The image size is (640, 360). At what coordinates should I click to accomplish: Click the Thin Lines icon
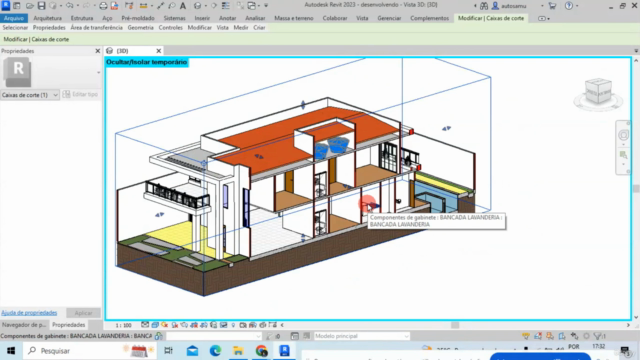[226, 6]
